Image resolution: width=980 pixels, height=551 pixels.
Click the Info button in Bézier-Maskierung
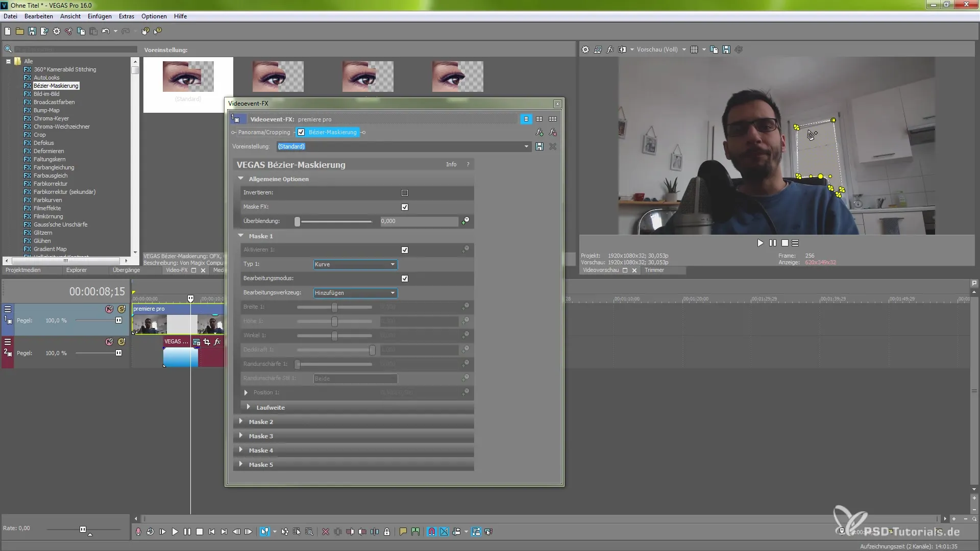[x=451, y=164]
